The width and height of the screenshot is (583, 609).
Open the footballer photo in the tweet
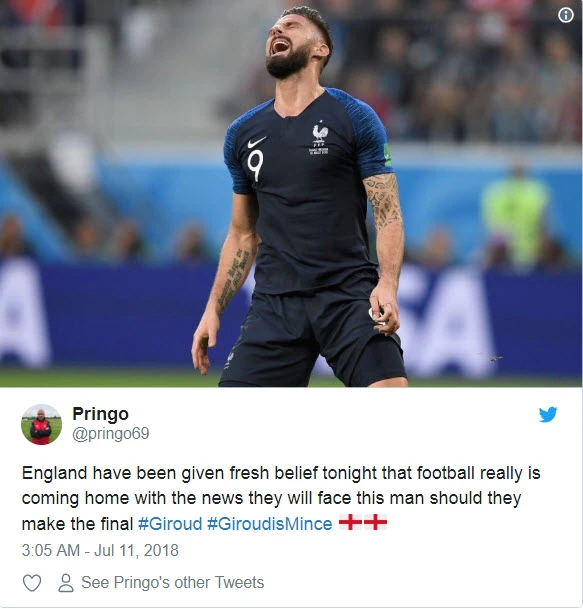291,193
